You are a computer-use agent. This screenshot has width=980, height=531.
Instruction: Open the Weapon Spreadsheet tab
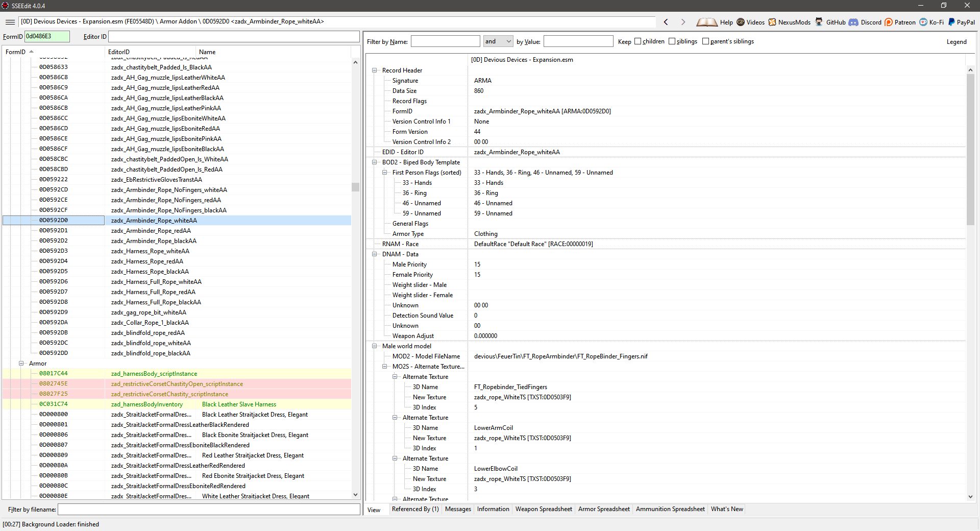click(x=544, y=509)
